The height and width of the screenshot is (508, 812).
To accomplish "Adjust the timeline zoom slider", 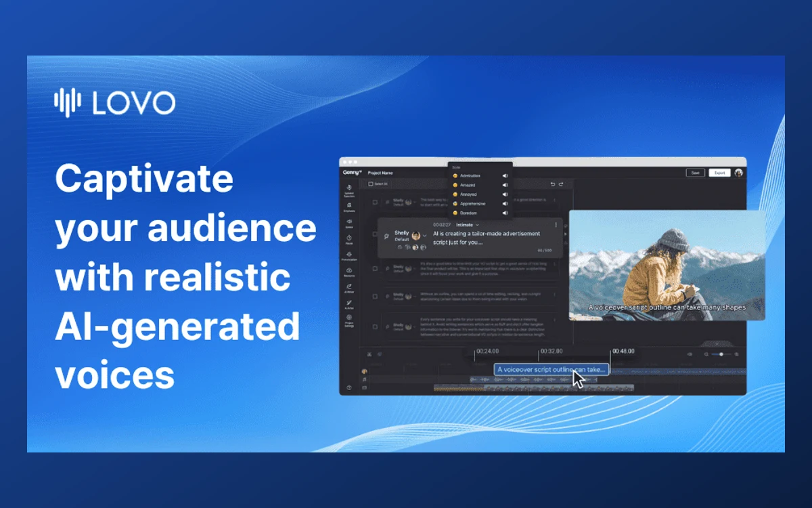I will [721, 354].
